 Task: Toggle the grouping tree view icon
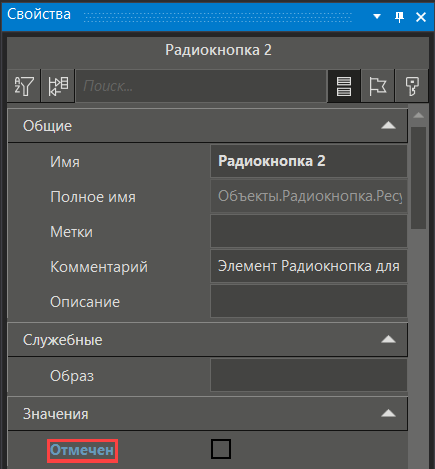point(58,86)
